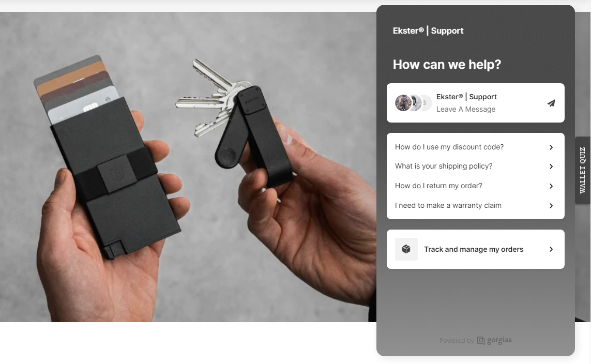Click the package box icon
591x364 pixels.
point(406,249)
